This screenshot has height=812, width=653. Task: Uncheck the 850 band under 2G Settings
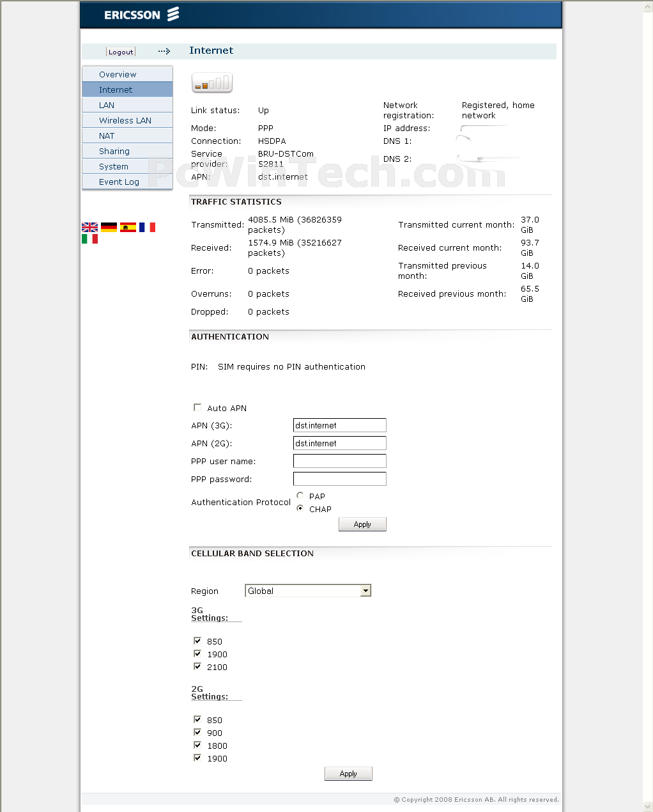tap(197, 719)
